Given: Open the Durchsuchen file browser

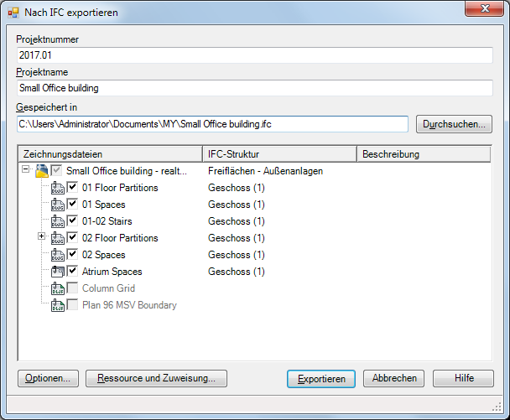Looking at the screenshot, I should pyautogui.click(x=455, y=124).
